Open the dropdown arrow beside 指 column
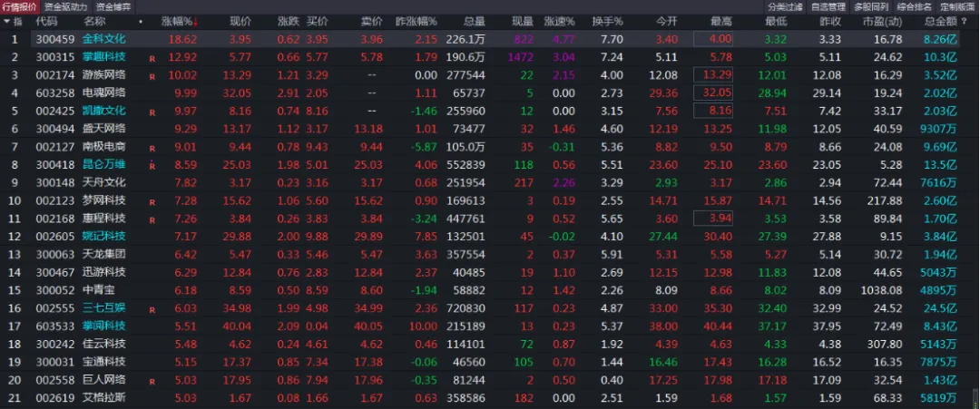Image resolution: width=980 pixels, height=409 pixels. coord(7,21)
